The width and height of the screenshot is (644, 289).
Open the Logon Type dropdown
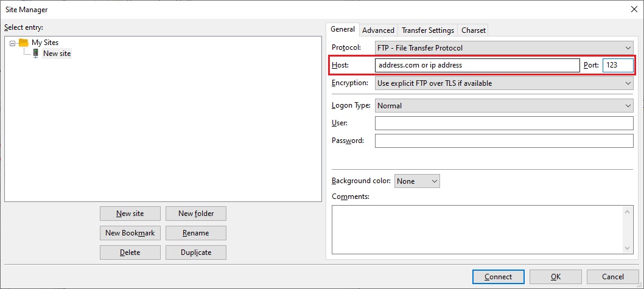[504, 106]
